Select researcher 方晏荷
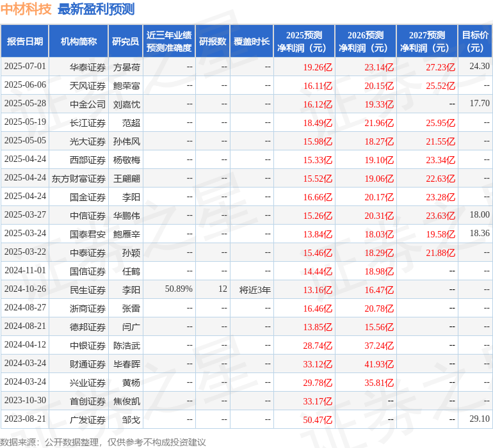493x448 pixels. [126, 67]
